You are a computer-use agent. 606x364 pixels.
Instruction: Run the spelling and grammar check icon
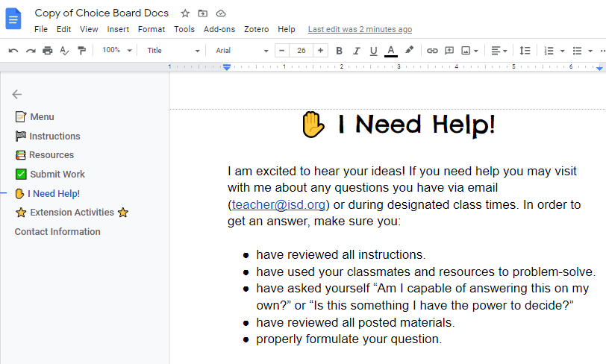(x=64, y=51)
